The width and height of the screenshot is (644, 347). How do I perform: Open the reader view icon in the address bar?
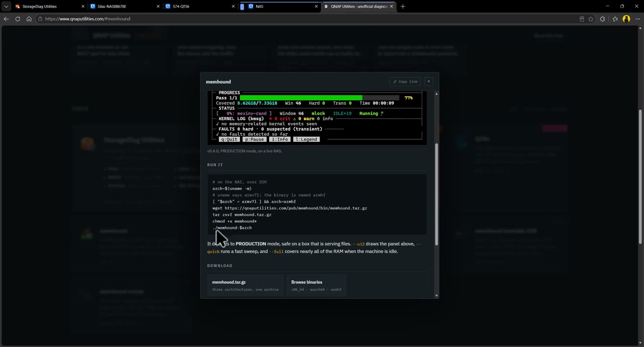(x=582, y=19)
